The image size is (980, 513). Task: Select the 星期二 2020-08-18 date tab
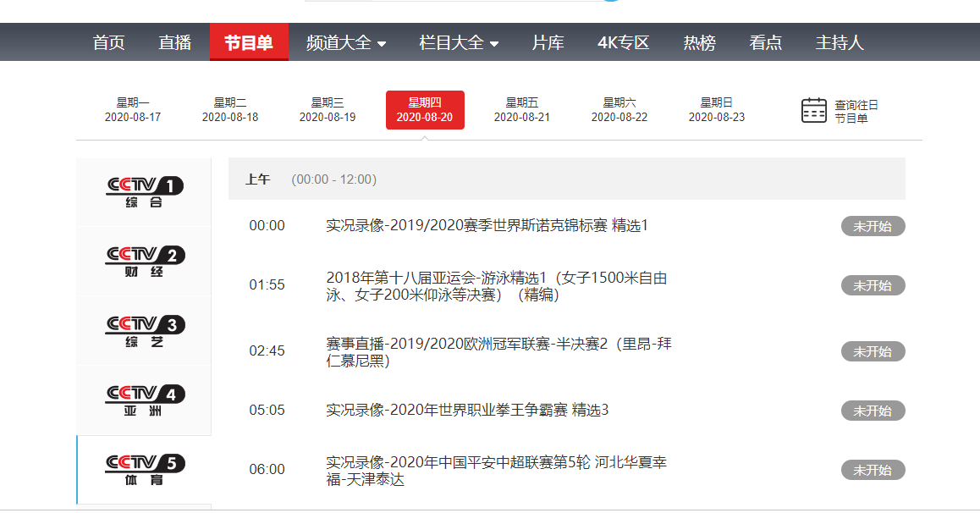point(230,109)
